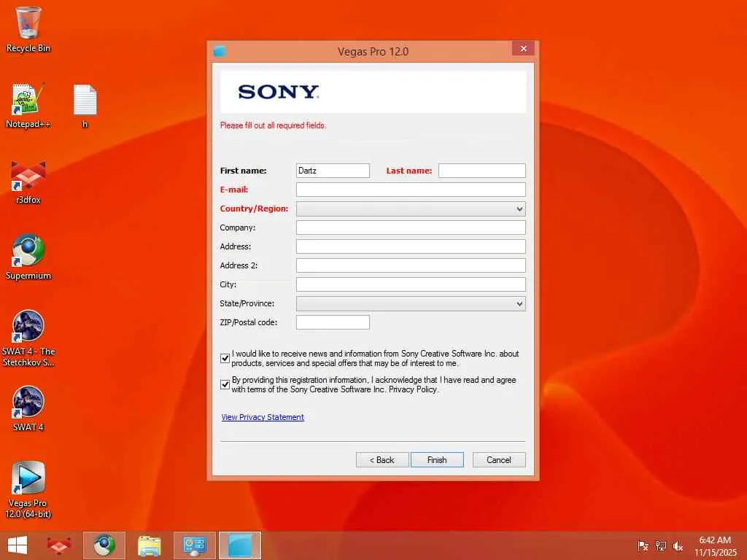Click the 'E-mail:' label
747x560 pixels.
point(234,190)
